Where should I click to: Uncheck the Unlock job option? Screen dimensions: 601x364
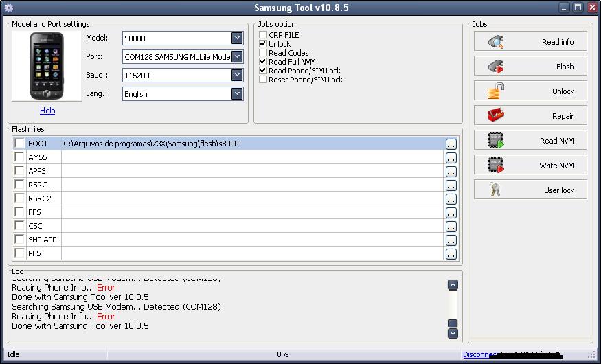pyautogui.click(x=262, y=44)
